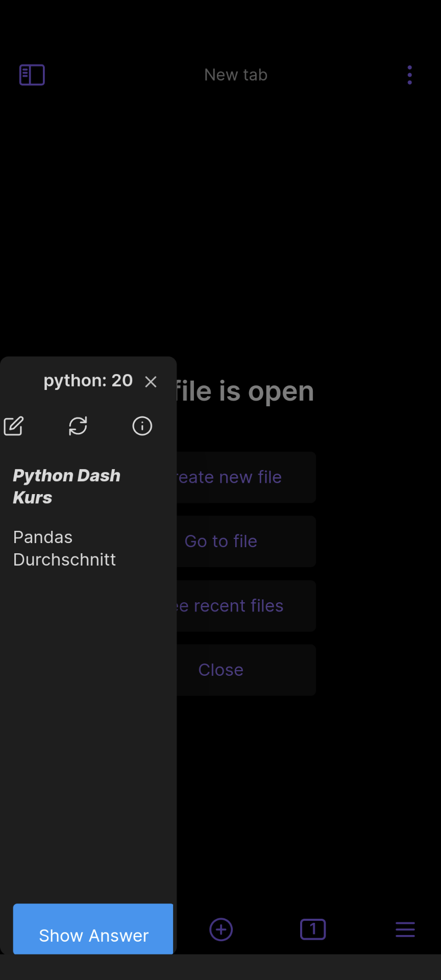Open the three-dot options menu
Screen dimensions: 441x980
pyautogui.click(x=410, y=75)
